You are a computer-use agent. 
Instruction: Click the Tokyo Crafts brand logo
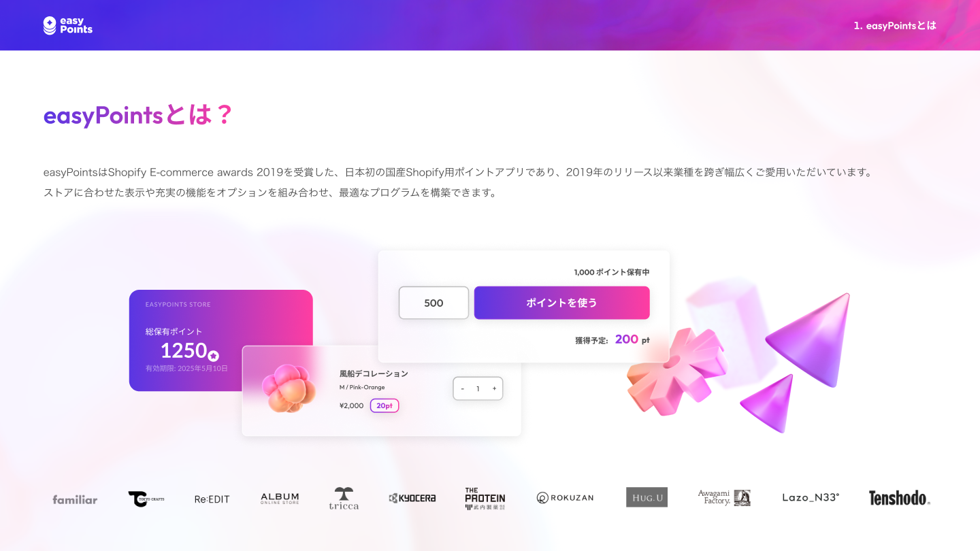(x=146, y=499)
